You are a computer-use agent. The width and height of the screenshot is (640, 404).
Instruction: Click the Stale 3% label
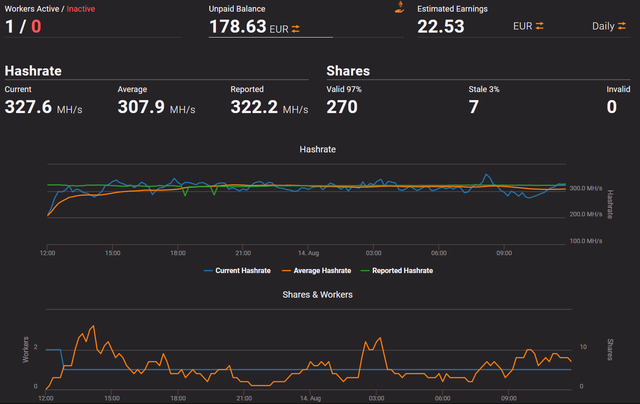click(x=484, y=89)
